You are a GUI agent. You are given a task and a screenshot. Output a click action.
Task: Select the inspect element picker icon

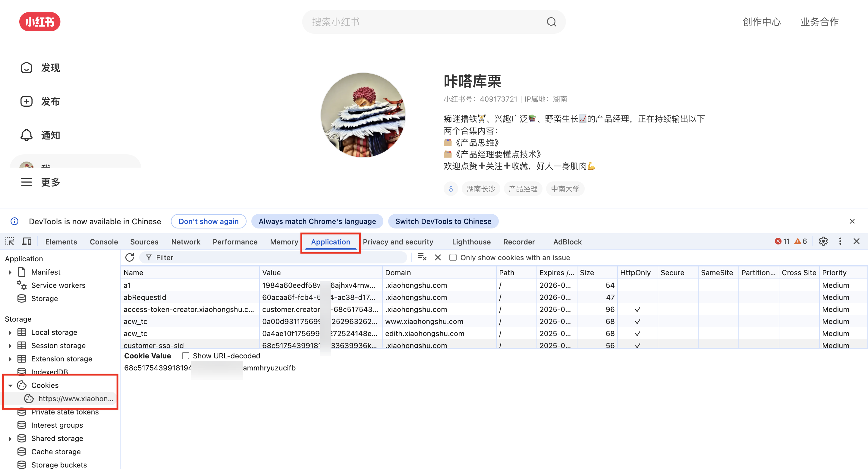tap(10, 241)
